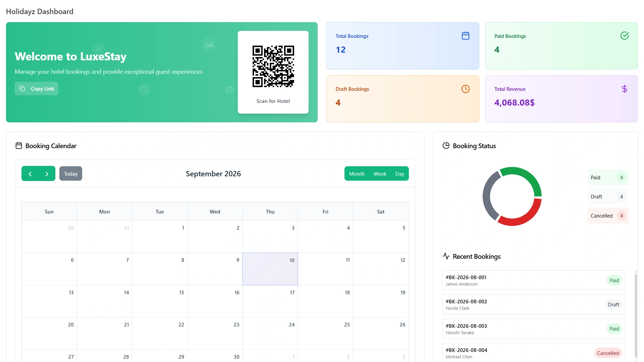This screenshot has width=644, height=362.
Task: Select September 10 in the calendar
Action: [270, 269]
